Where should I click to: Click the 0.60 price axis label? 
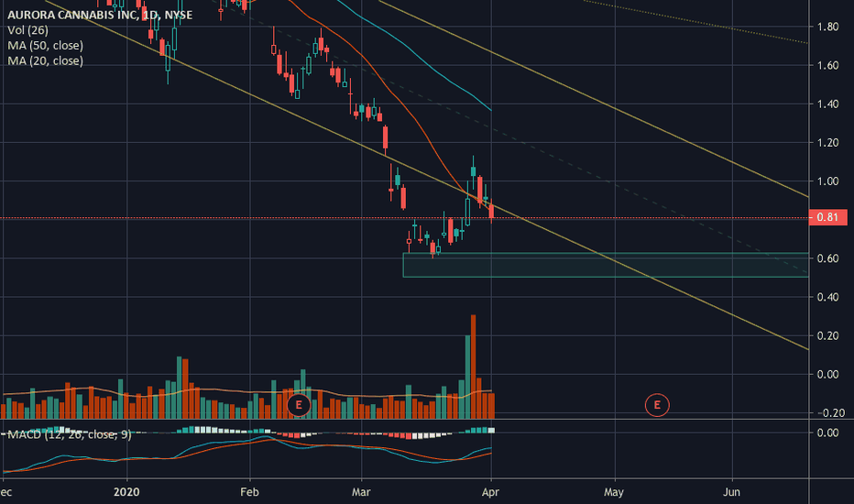[x=827, y=258]
